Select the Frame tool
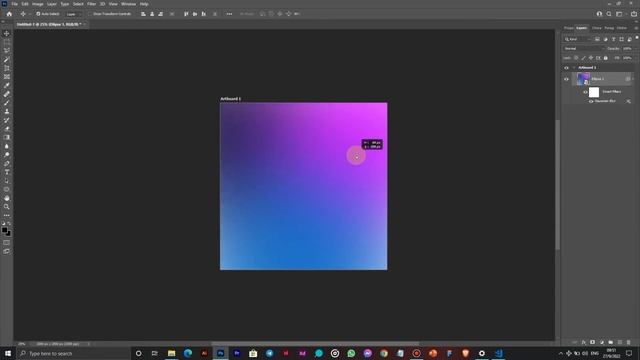 point(7,77)
